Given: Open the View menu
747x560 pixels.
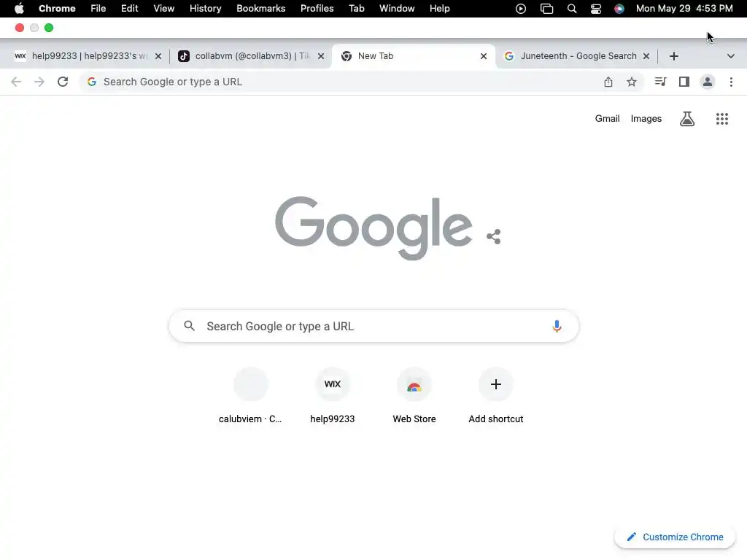Looking at the screenshot, I should click(164, 9).
